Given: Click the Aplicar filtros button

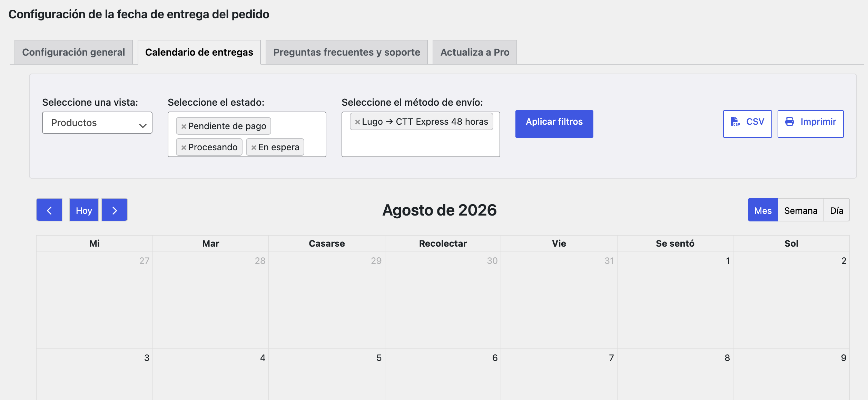Looking at the screenshot, I should (x=554, y=124).
